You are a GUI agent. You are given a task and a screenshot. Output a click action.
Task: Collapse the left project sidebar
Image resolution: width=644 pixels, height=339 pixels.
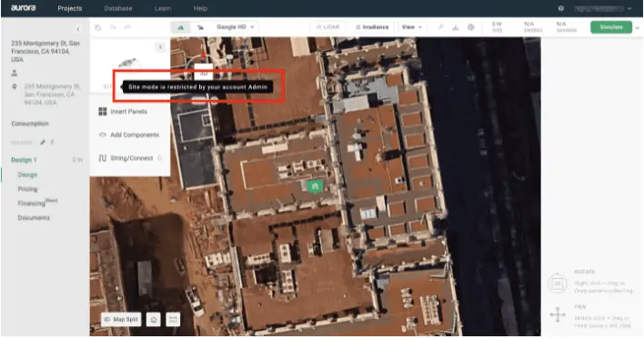(78, 29)
